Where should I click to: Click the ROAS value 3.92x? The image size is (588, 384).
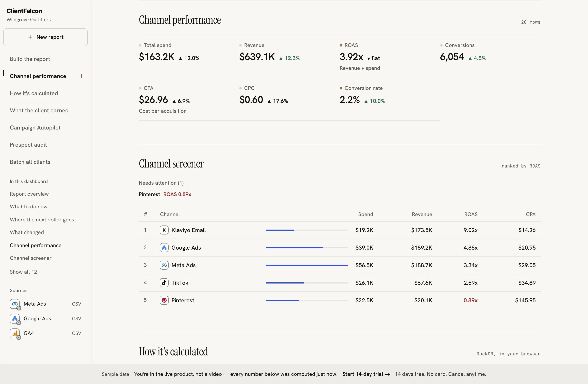tap(351, 57)
